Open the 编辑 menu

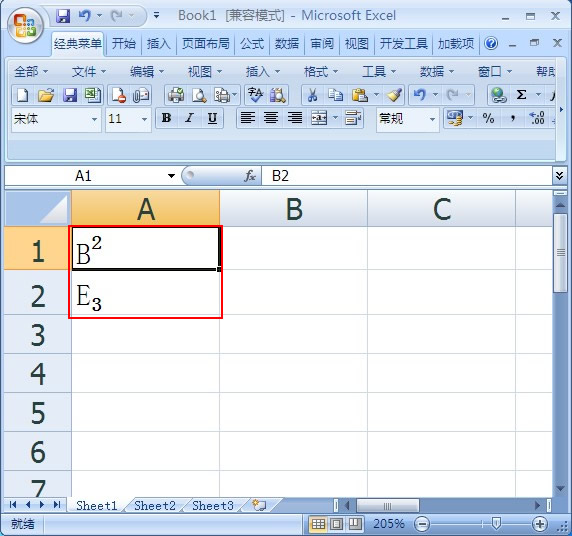click(x=147, y=72)
